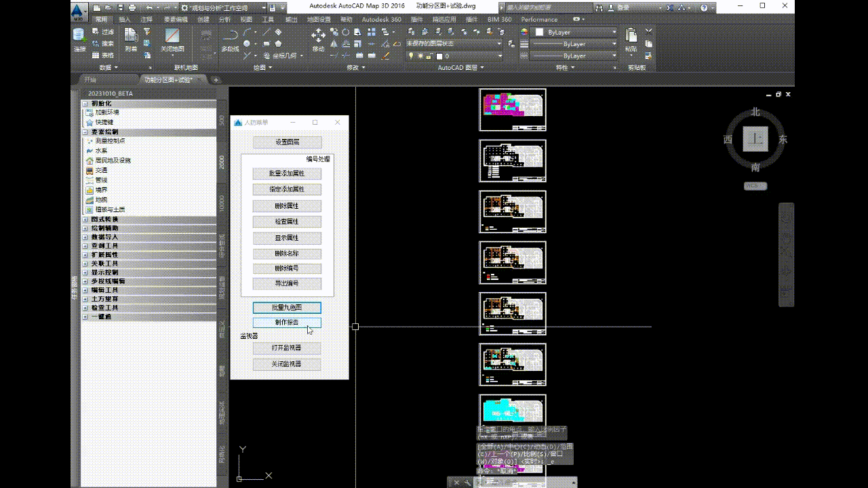
Task: Click the 设置图层 button in 人防菜单
Action: pos(286,142)
